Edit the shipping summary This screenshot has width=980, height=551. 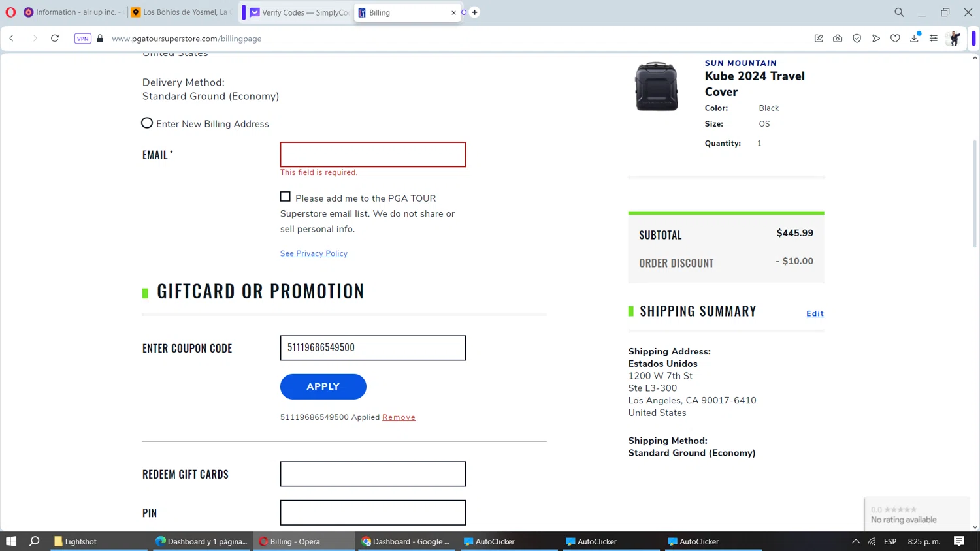[815, 313]
